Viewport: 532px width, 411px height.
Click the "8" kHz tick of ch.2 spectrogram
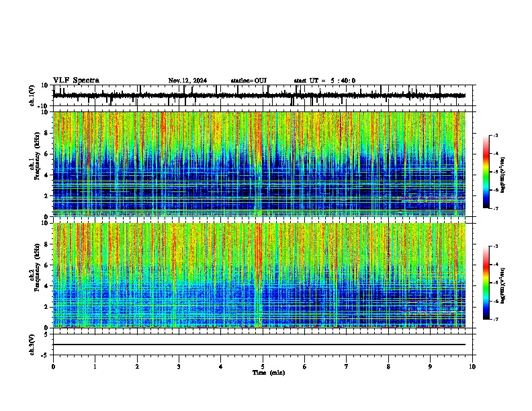click(x=46, y=244)
